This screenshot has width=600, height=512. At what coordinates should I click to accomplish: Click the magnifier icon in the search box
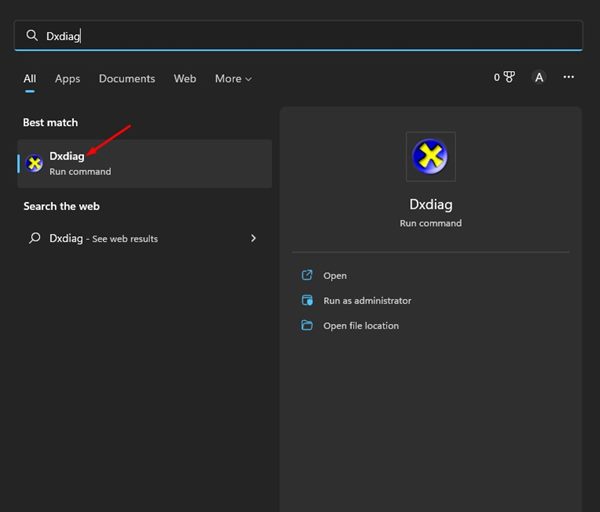coord(32,35)
